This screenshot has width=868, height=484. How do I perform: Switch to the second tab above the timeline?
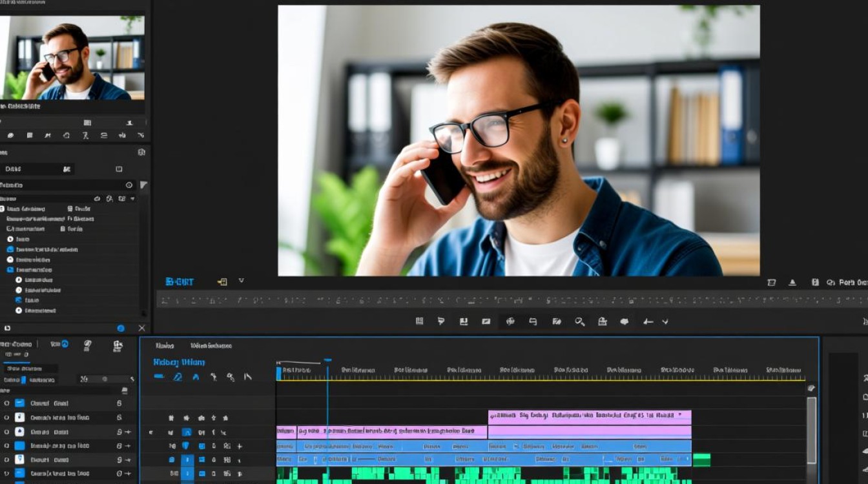click(211, 346)
